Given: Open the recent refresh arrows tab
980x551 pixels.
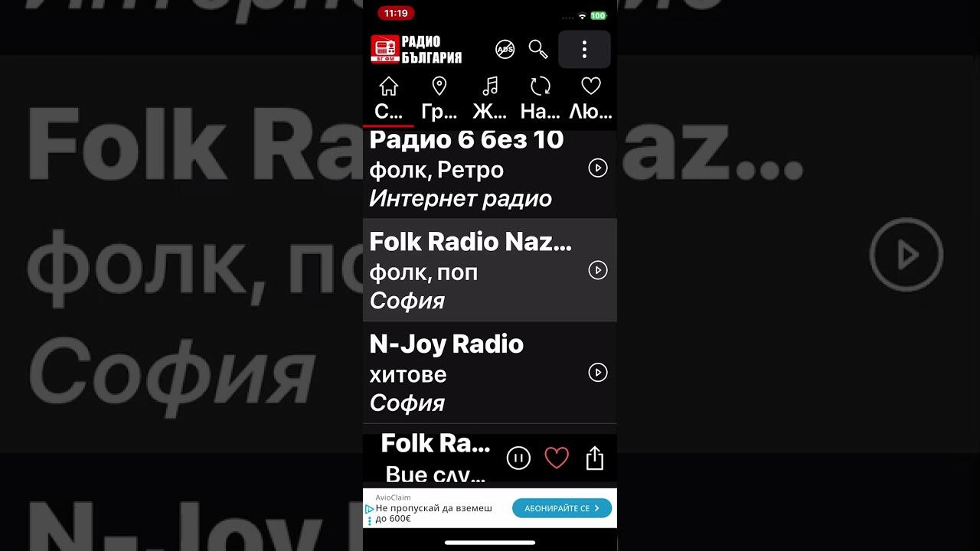Looking at the screenshot, I should tap(541, 99).
